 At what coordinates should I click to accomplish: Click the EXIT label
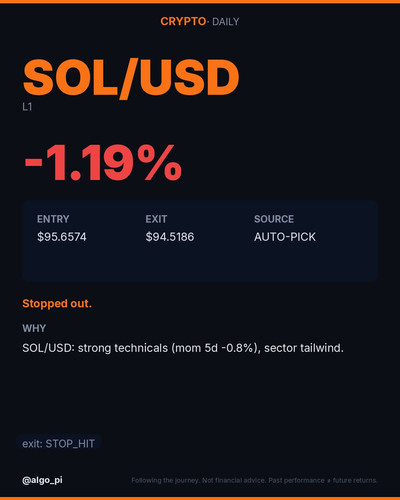point(156,219)
